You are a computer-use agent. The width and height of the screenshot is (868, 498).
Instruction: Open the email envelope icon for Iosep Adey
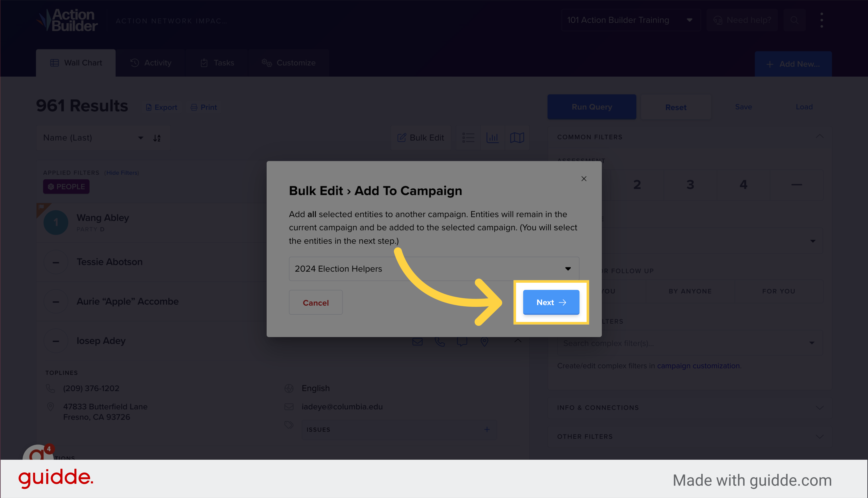(x=417, y=341)
